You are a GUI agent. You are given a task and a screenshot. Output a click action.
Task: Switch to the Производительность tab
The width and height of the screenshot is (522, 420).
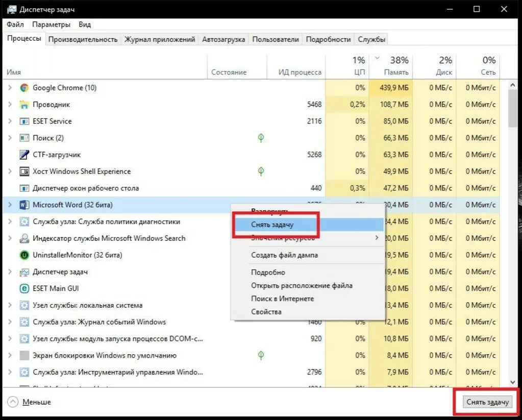[x=83, y=39]
